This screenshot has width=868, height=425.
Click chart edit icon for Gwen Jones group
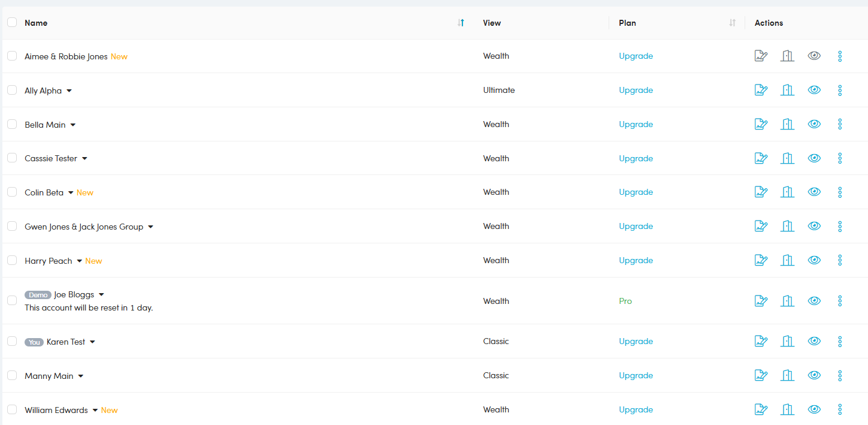761,226
